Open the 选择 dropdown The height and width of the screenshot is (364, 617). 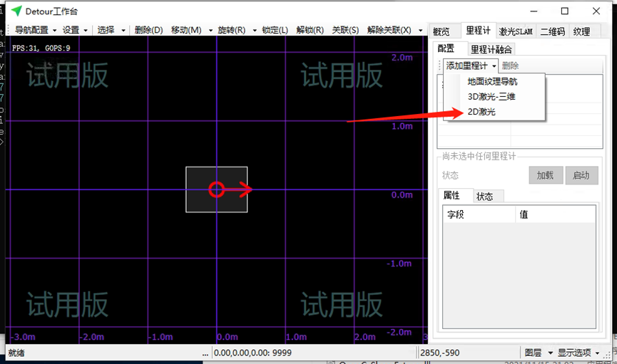(x=111, y=30)
